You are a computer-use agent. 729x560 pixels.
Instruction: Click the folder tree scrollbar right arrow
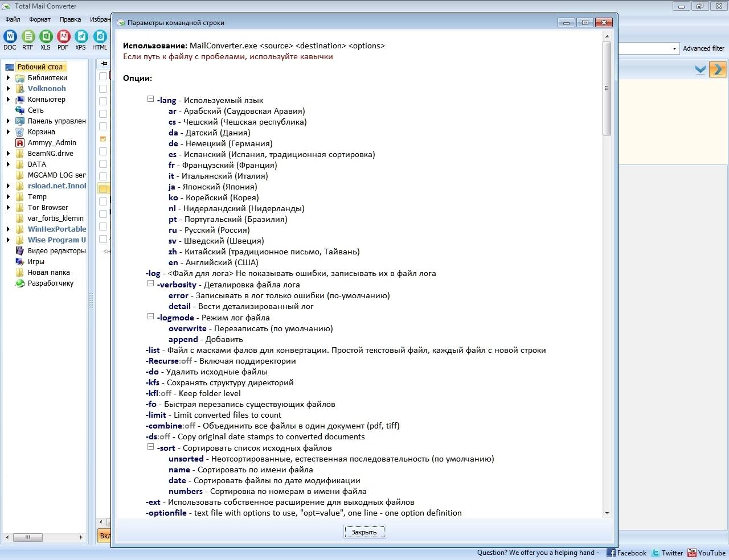click(x=81, y=537)
